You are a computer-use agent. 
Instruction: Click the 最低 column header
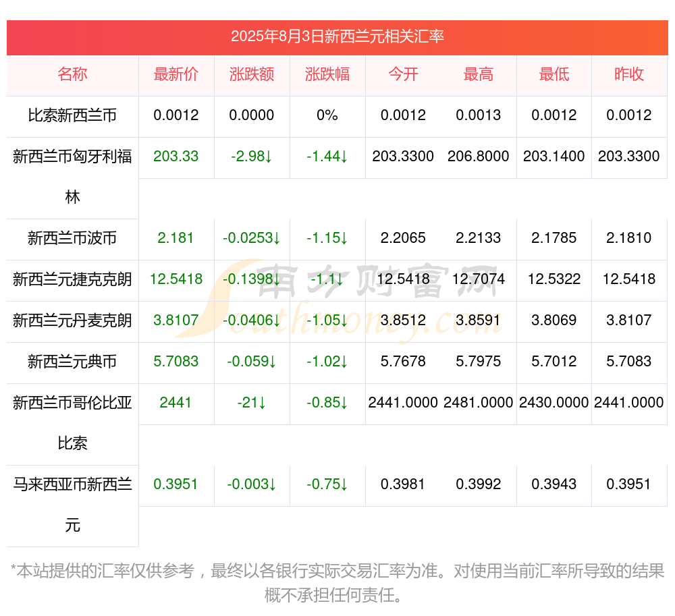pos(554,74)
